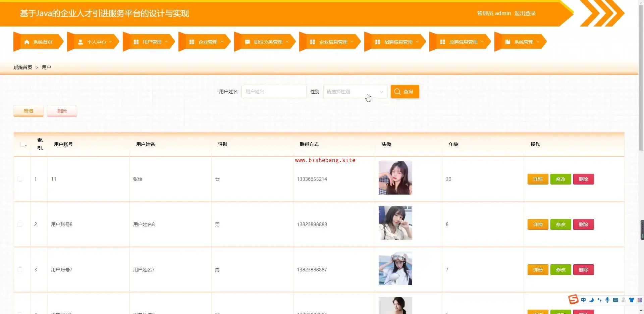This screenshot has width=644, height=314.
Task: Open the IME toolbox grid icon
Action: pos(640,300)
